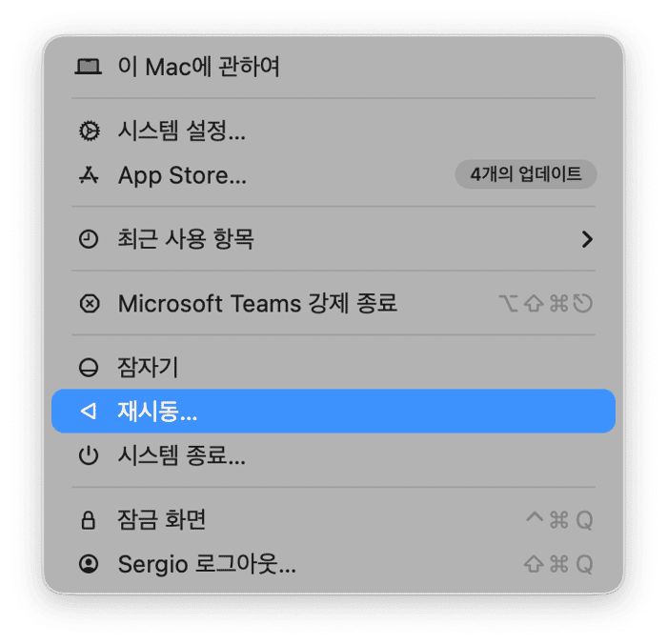Click the laptop icon beside 이 Mac에 관하여

[x=89, y=67]
